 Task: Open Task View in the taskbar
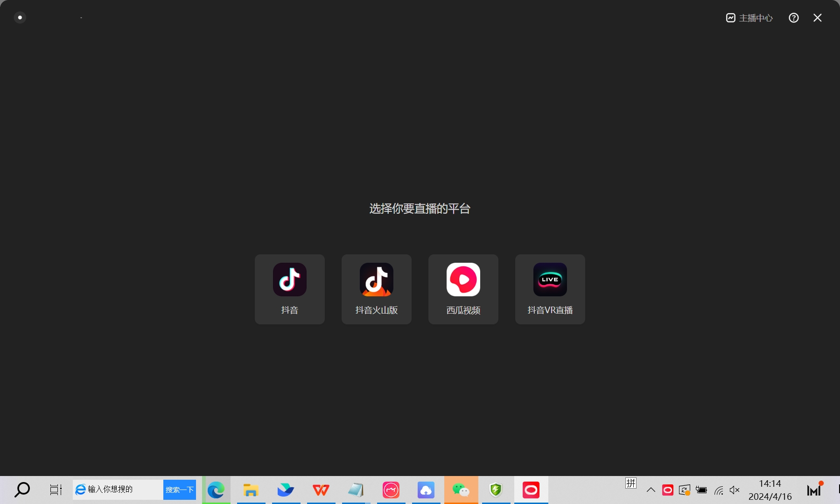tap(56, 490)
